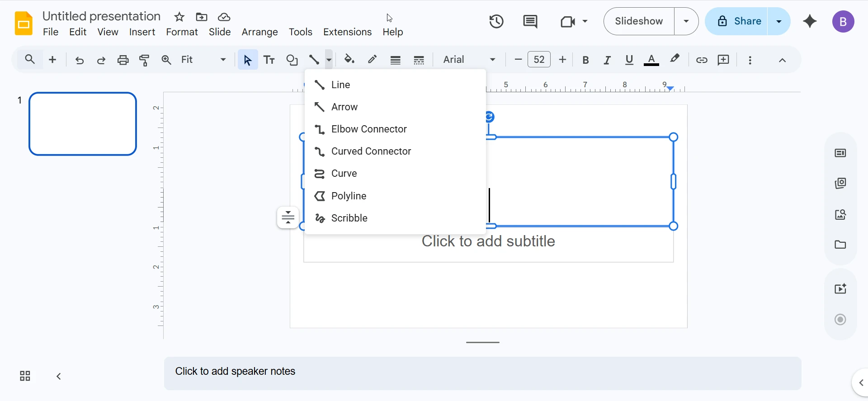Open version history clock icon
Viewport: 868px width, 401px height.
(x=496, y=21)
